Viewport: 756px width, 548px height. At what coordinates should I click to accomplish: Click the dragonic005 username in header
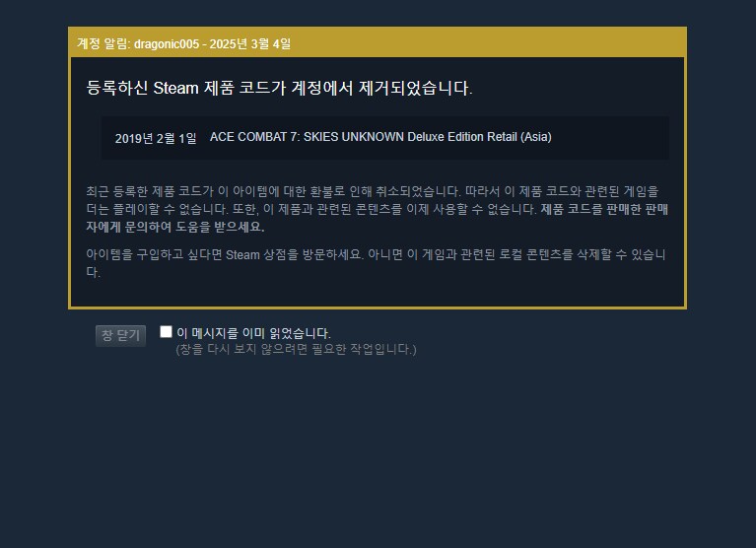tap(167, 43)
